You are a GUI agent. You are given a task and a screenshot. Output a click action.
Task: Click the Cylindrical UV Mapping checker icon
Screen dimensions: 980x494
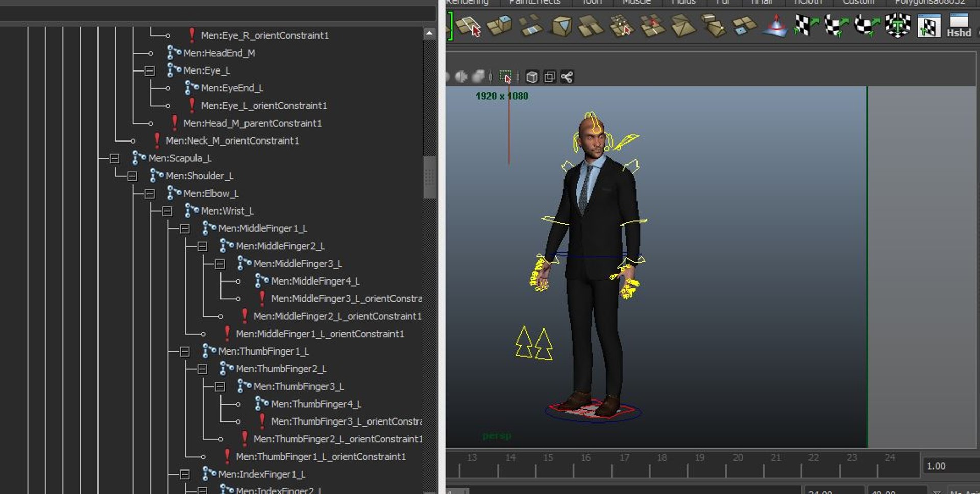[836, 26]
